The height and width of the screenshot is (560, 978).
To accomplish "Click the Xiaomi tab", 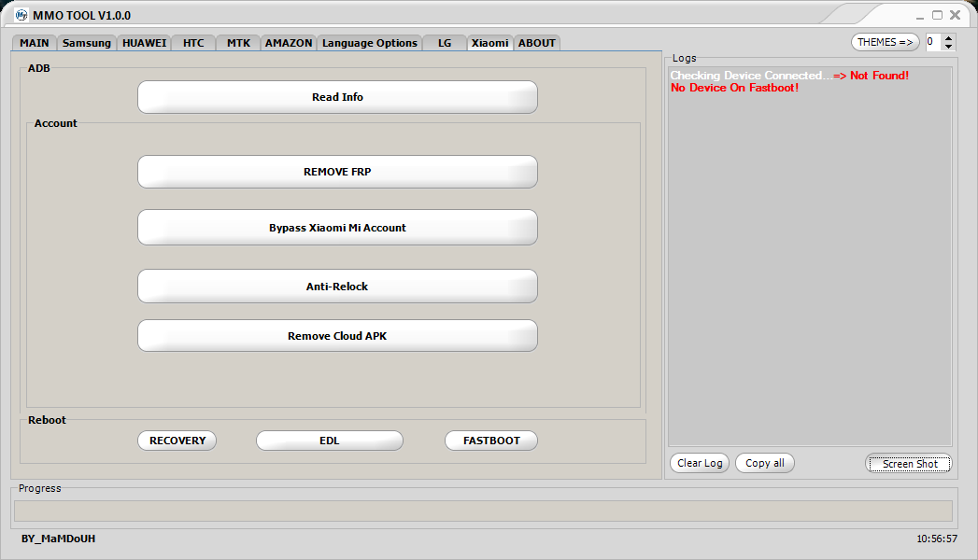I will click(x=489, y=42).
